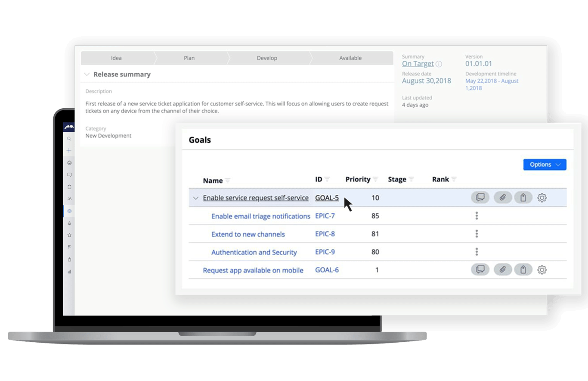Switch to the Develop stage tab

267,58
